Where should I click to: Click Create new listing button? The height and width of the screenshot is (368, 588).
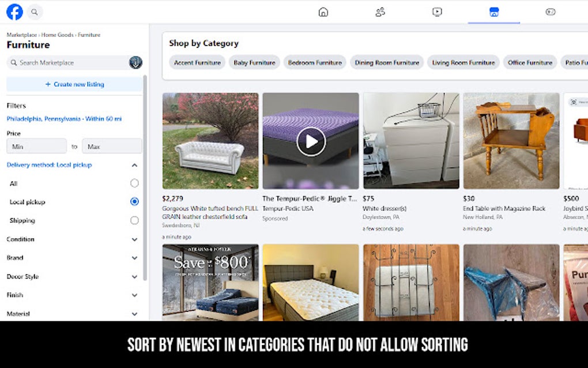pos(74,84)
